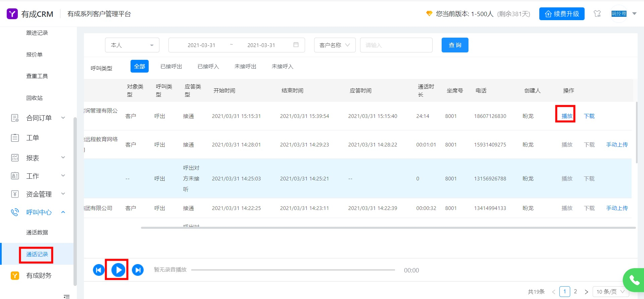Go to page 1
Viewport: 644px width, 299px height.
click(x=564, y=291)
